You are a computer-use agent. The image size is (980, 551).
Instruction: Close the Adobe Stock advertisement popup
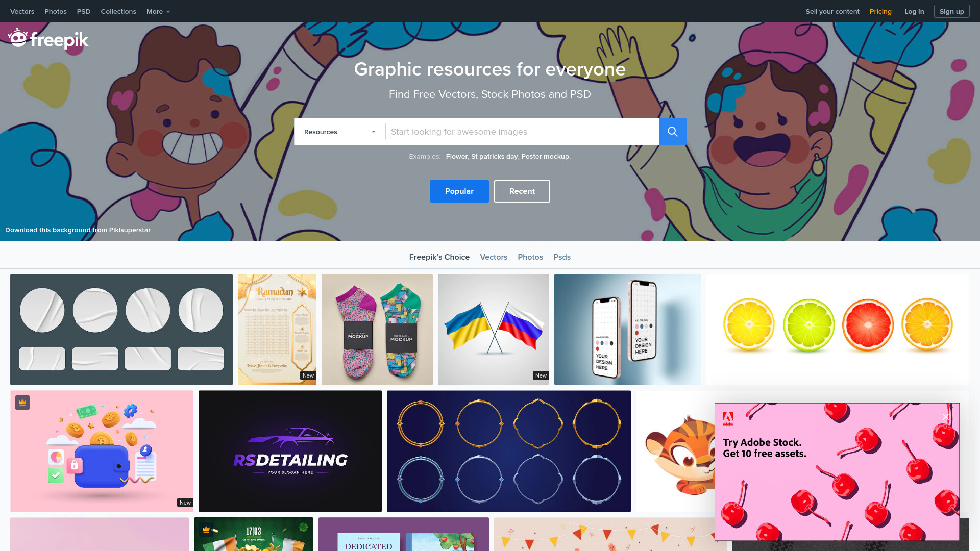coord(945,417)
